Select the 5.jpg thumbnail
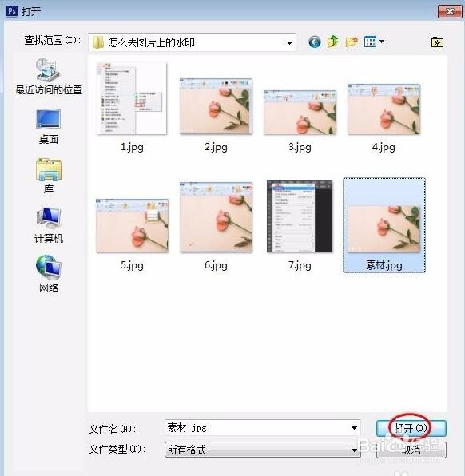The width and height of the screenshot is (465, 476). pyautogui.click(x=132, y=225)
